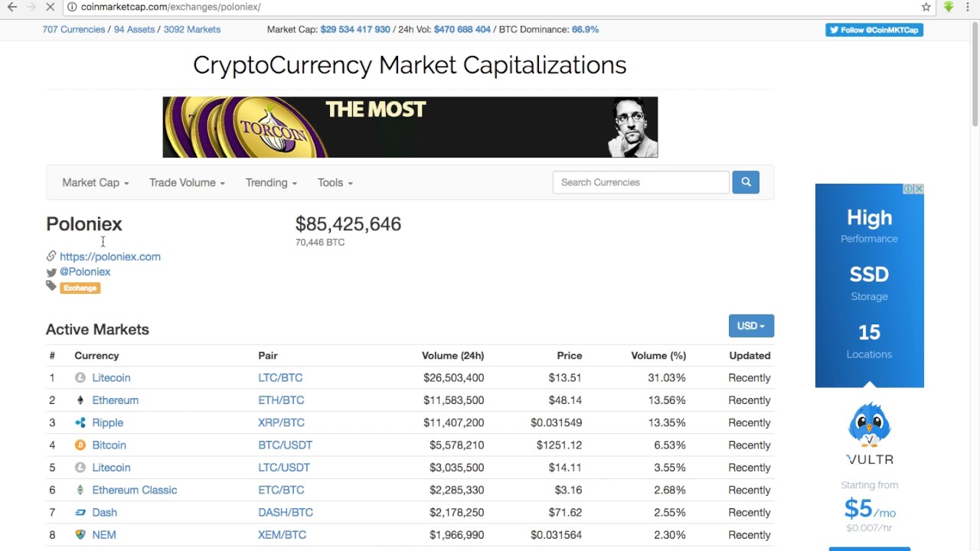Viewport: 980px width, 551px height.
Task: Open the @Poloniex Twitter link
Action: [85, 272]
